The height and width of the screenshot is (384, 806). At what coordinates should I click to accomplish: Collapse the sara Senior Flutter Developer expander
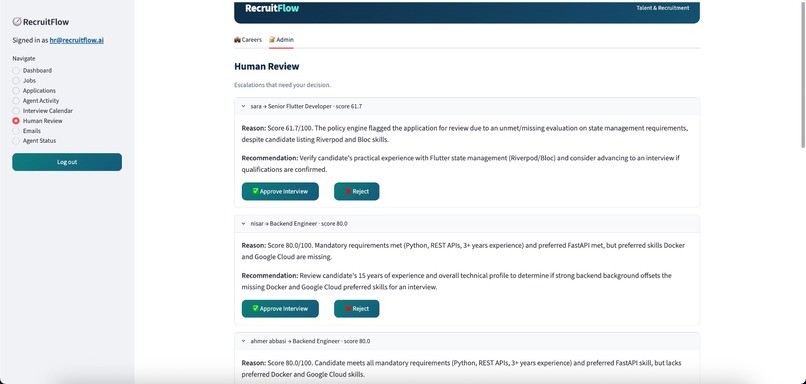(467, 106)
